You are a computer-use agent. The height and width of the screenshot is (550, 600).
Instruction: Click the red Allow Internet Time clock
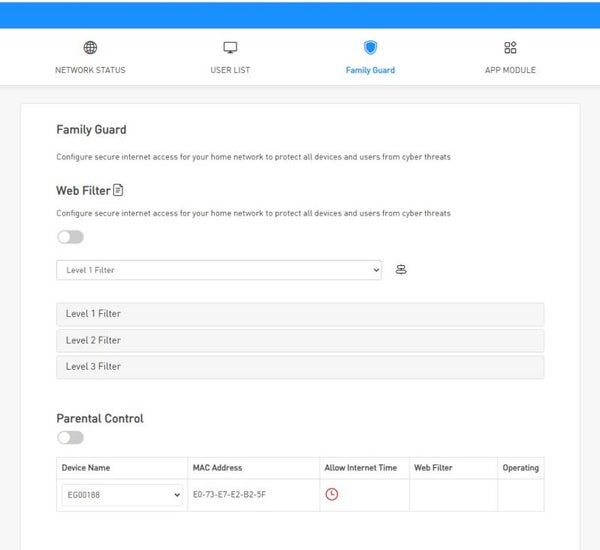(332, 494)
